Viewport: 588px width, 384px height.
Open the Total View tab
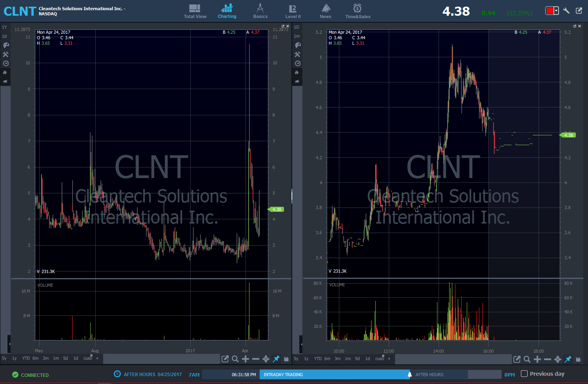click(x=195, y=11)
